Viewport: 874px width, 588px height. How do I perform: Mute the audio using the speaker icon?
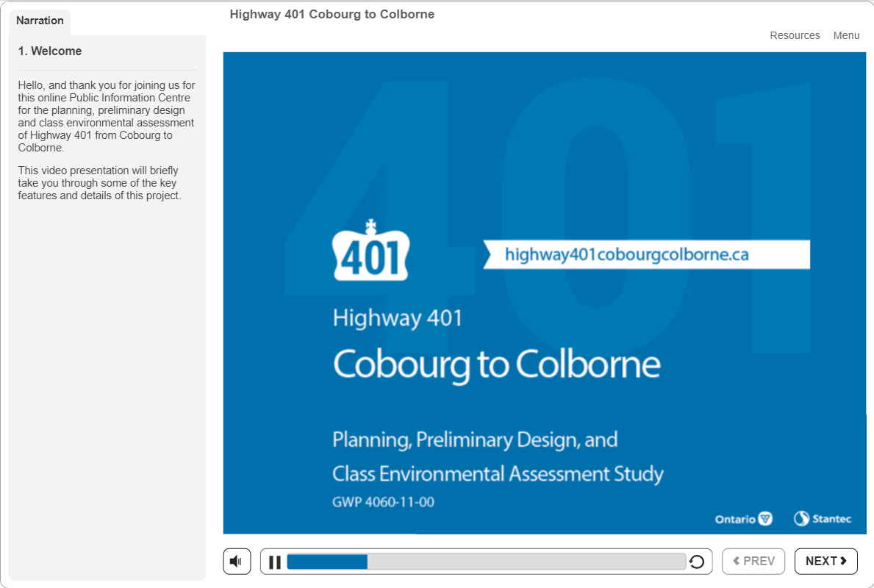click(x=237, y=562)
